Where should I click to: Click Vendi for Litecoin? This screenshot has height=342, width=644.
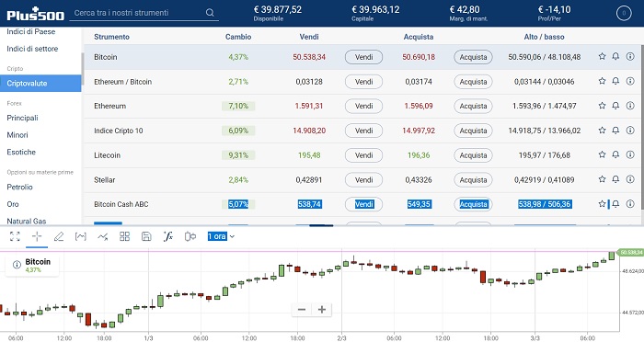[363, 155]
